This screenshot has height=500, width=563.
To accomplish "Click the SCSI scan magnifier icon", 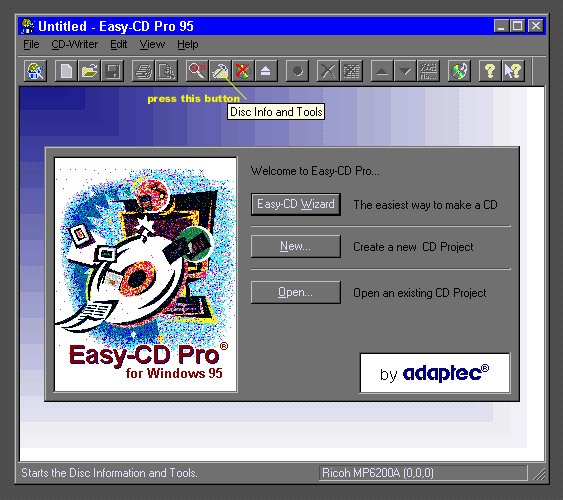I will 197,71.
